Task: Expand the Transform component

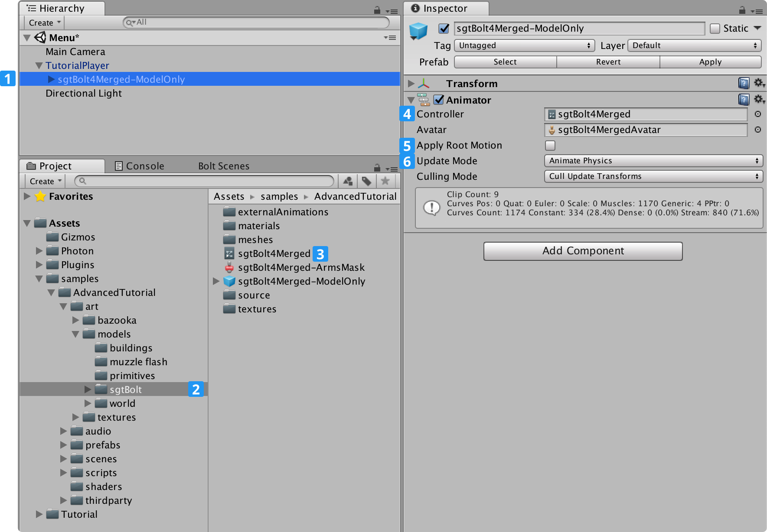Action: coord(411,83)
